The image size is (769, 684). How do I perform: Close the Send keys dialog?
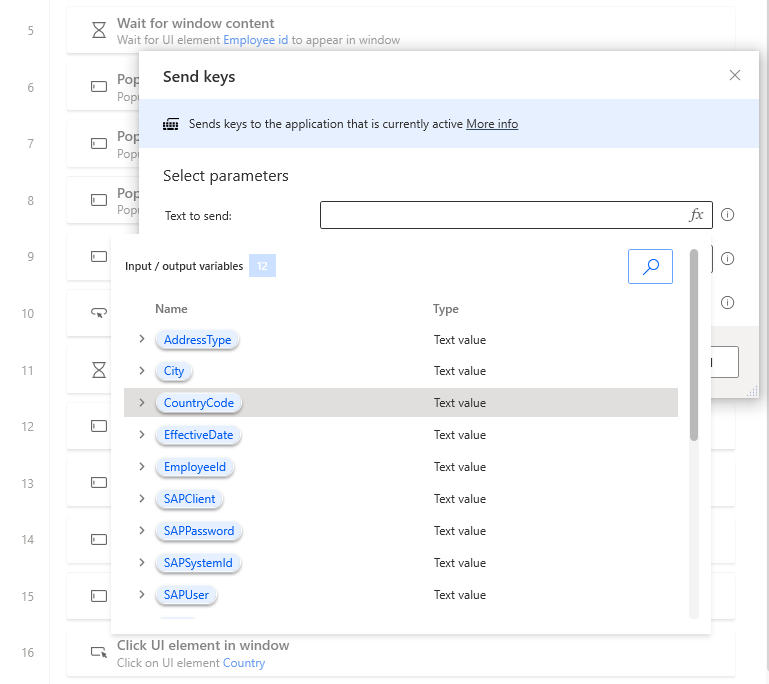[735, 75]
